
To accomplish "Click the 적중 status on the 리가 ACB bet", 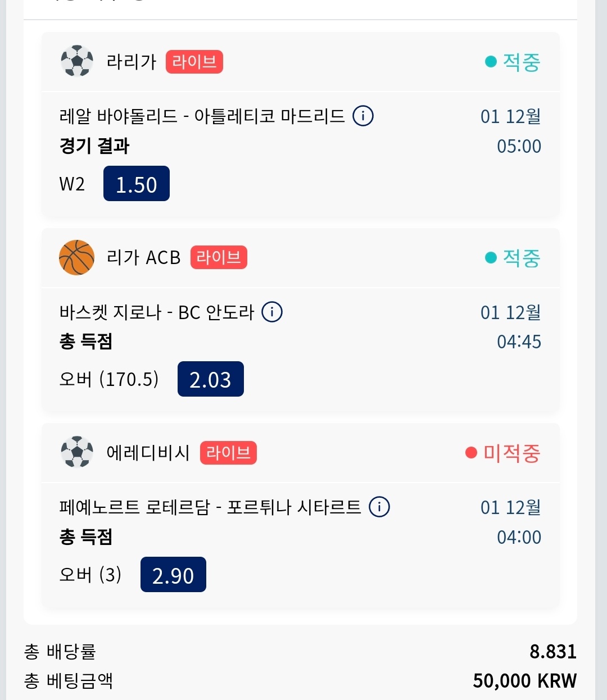I will click(513, 258).
